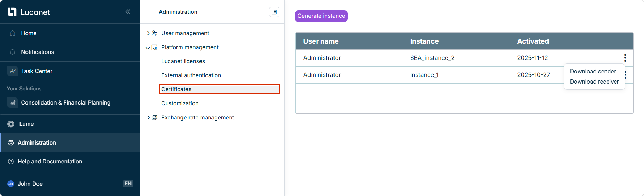Viewport: 644px width, 196px height.
Task: Click Administrator in the Instance_1 row
Action: coord(322,75)
